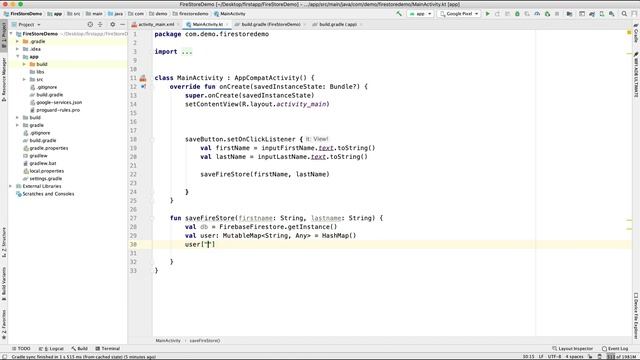Expand the .gradle folder in tree
This screenshot has height=360, width=640.
click(18, 41)
